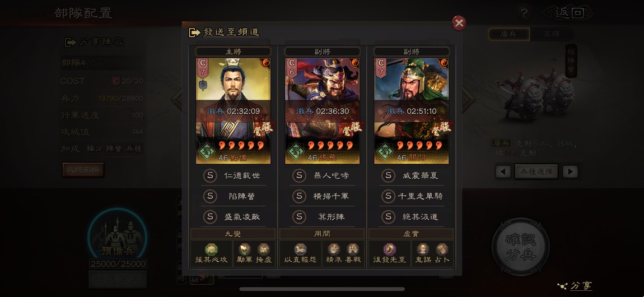Click the 返回 back button
This screenshot has height=297, width=644.
[x=566, y=13]
